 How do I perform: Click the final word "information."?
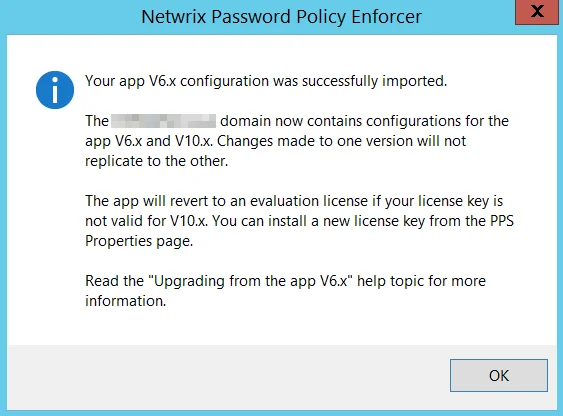coord(126,301)
